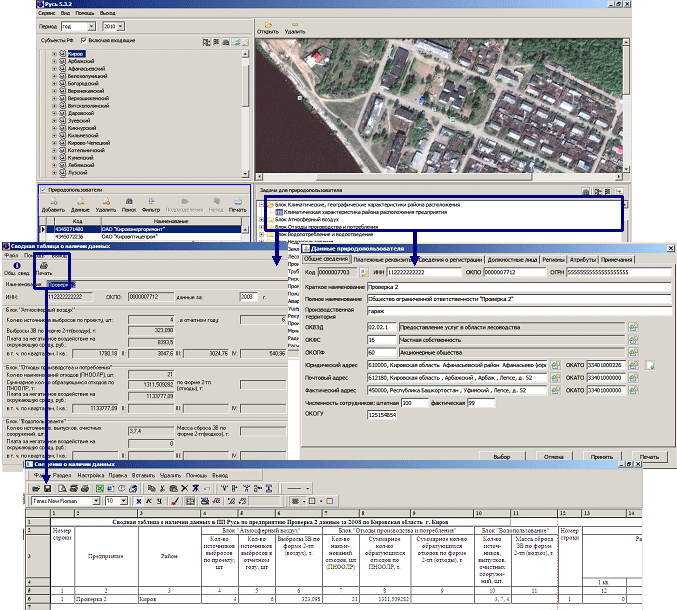Click the Общ. свед. info icon
Image resolution: width=677 pixels, height=610 pixels.
point(16,266)
